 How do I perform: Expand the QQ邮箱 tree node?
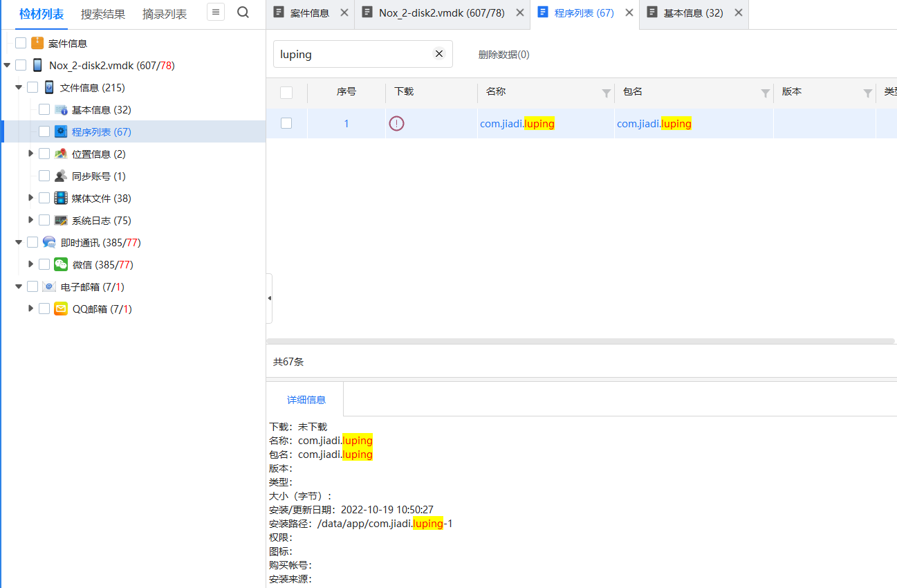[x=30, y=309]
